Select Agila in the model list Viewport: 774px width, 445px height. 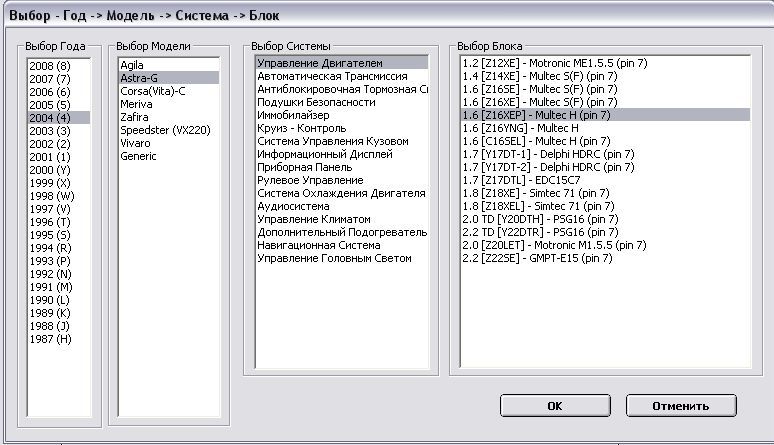134,64
